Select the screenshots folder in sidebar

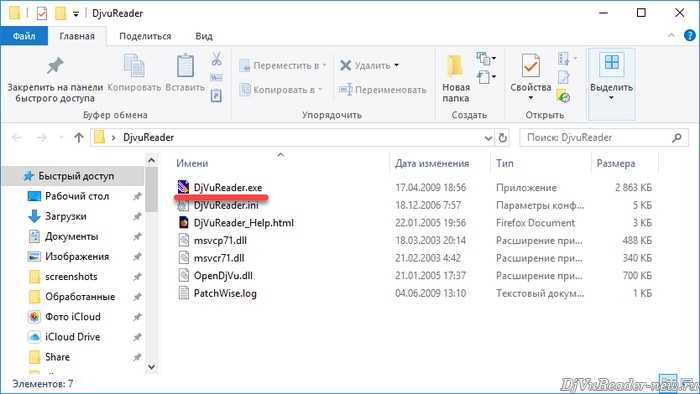point(71,277)
